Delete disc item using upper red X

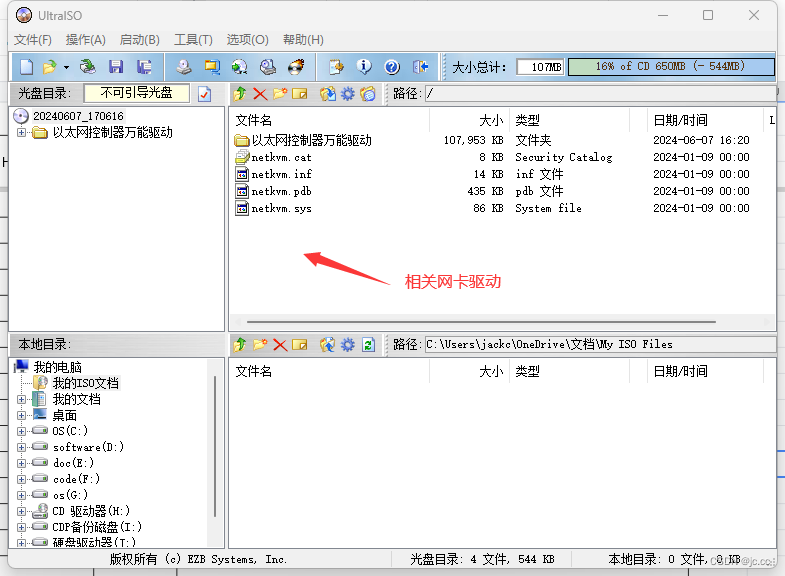(x=260, y=94)
